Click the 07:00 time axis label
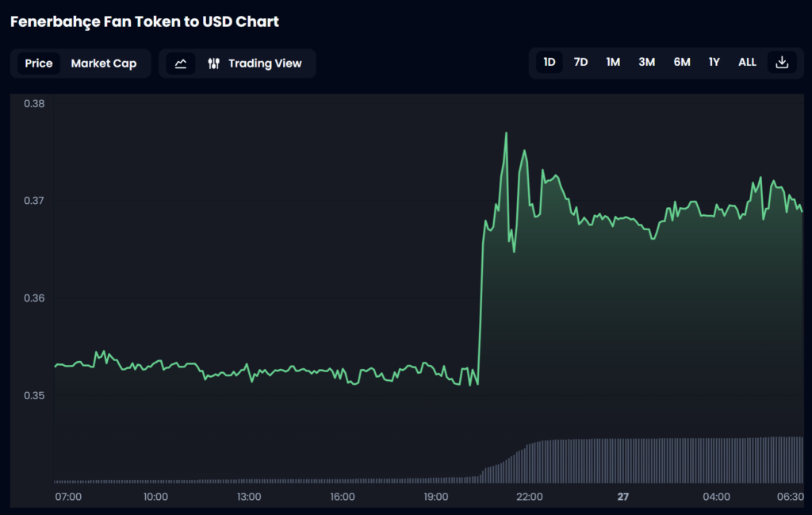This screenshot has height=515, width=812. (x=68, y=497)
